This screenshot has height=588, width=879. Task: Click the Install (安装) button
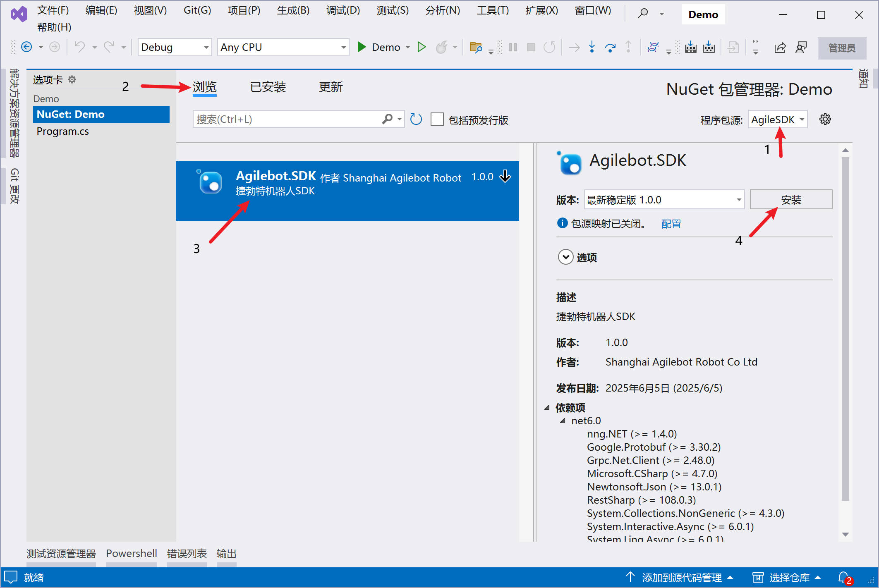[x=791, y=200]
